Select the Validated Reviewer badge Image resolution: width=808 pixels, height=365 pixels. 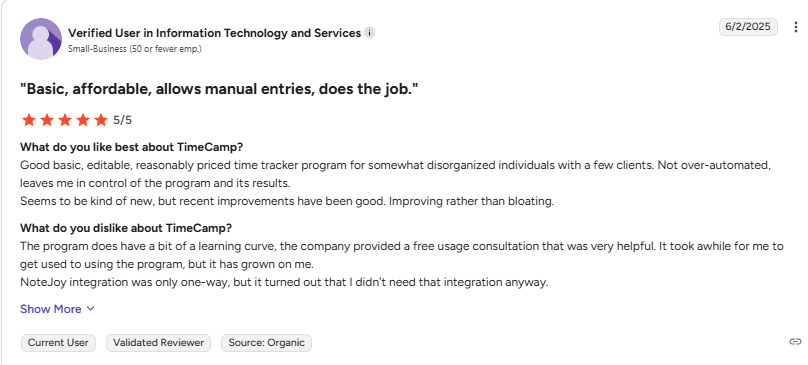coord(158,343)
